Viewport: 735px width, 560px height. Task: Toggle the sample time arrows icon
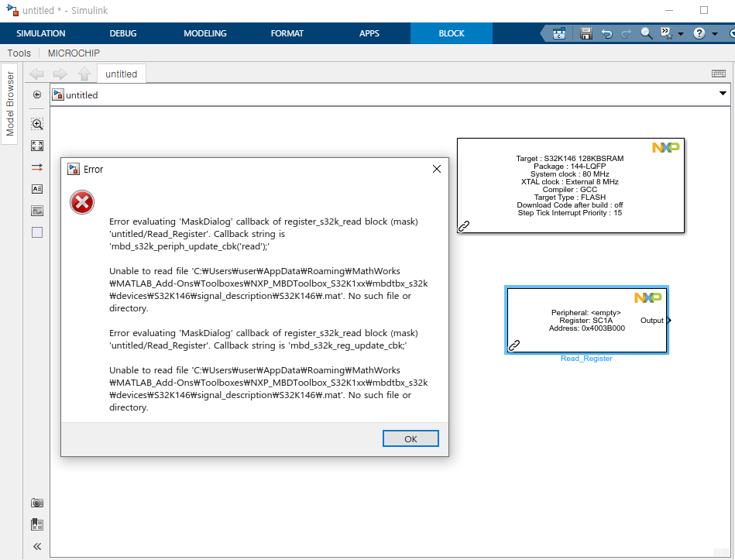point(37,167)
